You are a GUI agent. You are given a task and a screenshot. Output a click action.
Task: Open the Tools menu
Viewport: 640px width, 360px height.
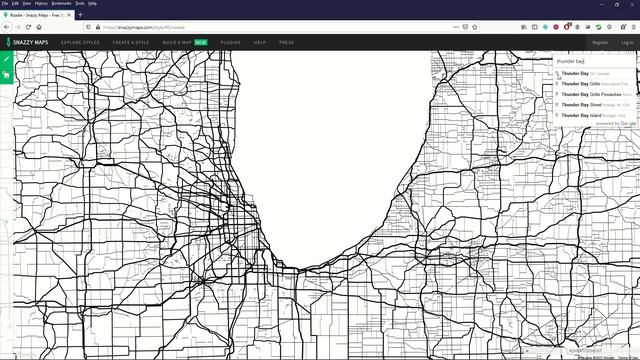click(80, 3)
